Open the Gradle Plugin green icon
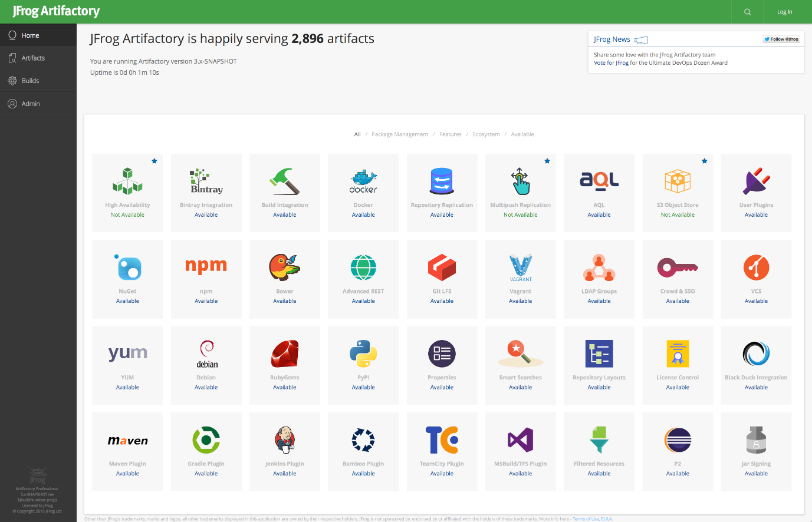 (x=206, y=440)
